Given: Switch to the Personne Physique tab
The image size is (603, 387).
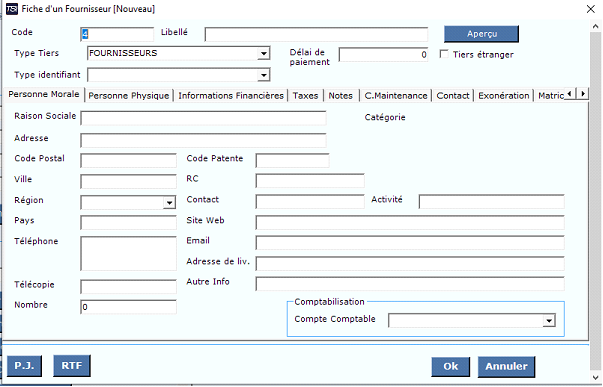Looking at the screenshot, I should (129, 96).
